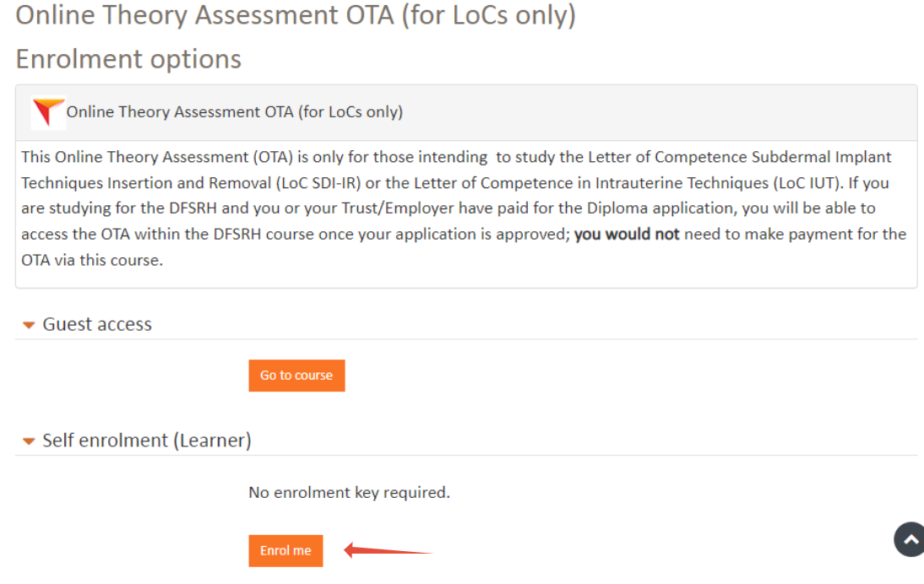The height and width of the screenshot is (584, 924).
Task: Click the Go to course button
Action: pyautogui.click(x=296, y=376)
